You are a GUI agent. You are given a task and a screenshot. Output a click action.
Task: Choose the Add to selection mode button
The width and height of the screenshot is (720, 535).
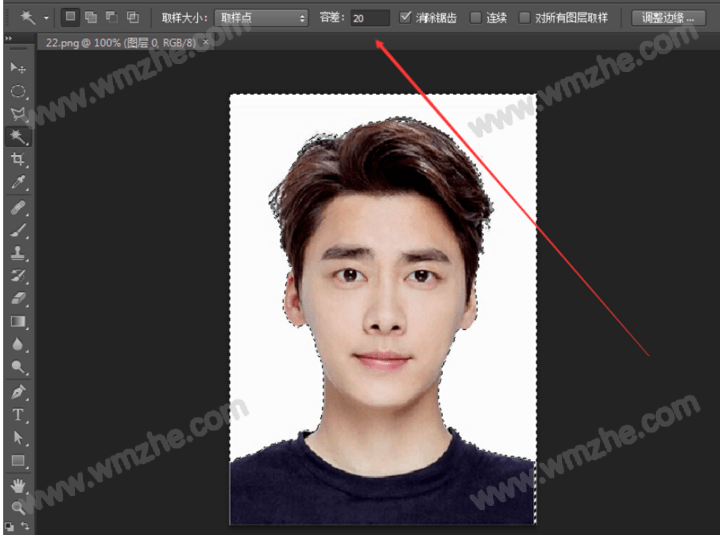coord(90,18)
